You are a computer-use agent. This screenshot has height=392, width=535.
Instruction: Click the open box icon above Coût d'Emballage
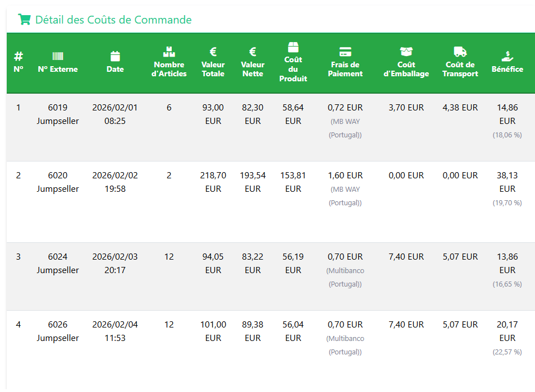click(x=406, y=52)
